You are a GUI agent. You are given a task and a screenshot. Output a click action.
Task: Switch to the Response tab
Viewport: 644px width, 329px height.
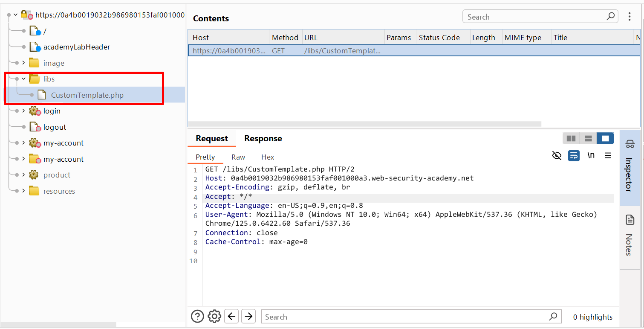tap(263, 139)
